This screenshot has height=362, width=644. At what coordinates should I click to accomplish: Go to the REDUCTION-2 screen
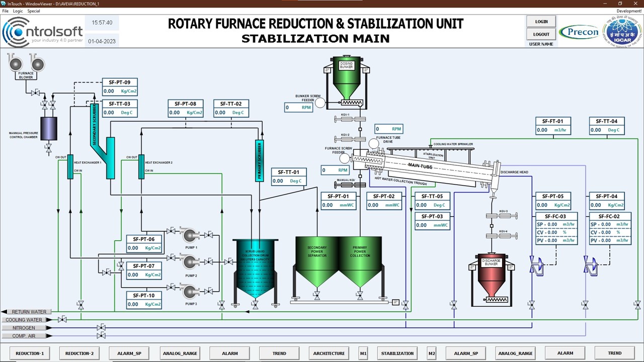79,353
